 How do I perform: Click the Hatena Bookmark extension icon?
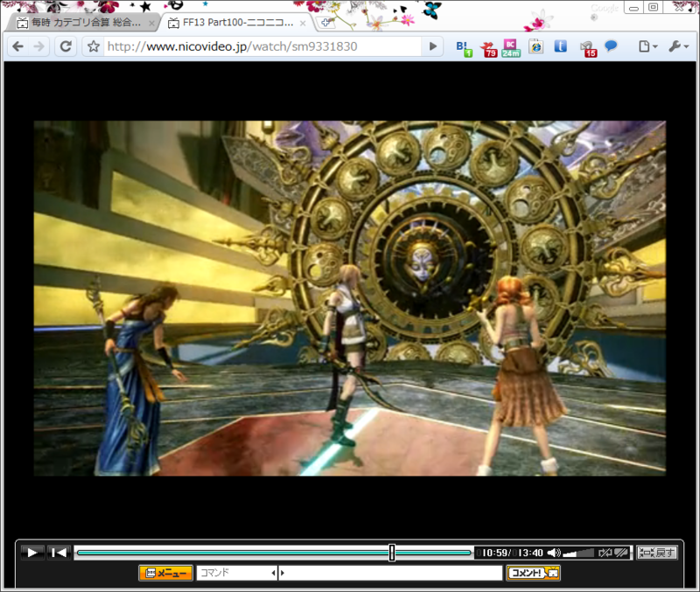pos(462,48)
